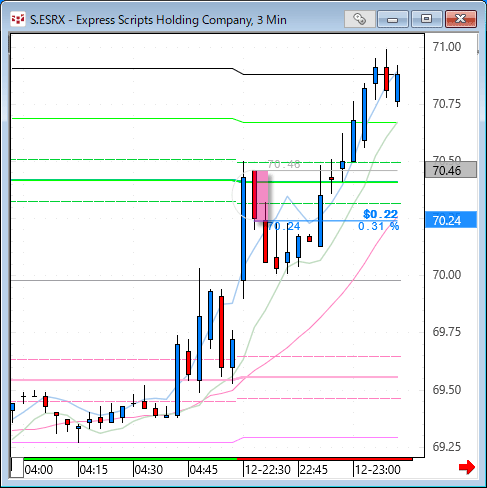This screenshot has height=488, width=487.
Task: Close the ESRX chart window
Action: [461, 19]
